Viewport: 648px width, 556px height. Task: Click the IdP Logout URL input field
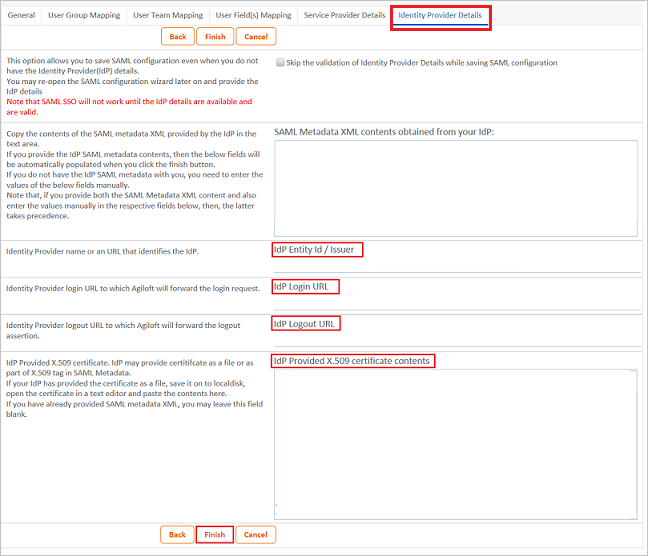[457, 340]
